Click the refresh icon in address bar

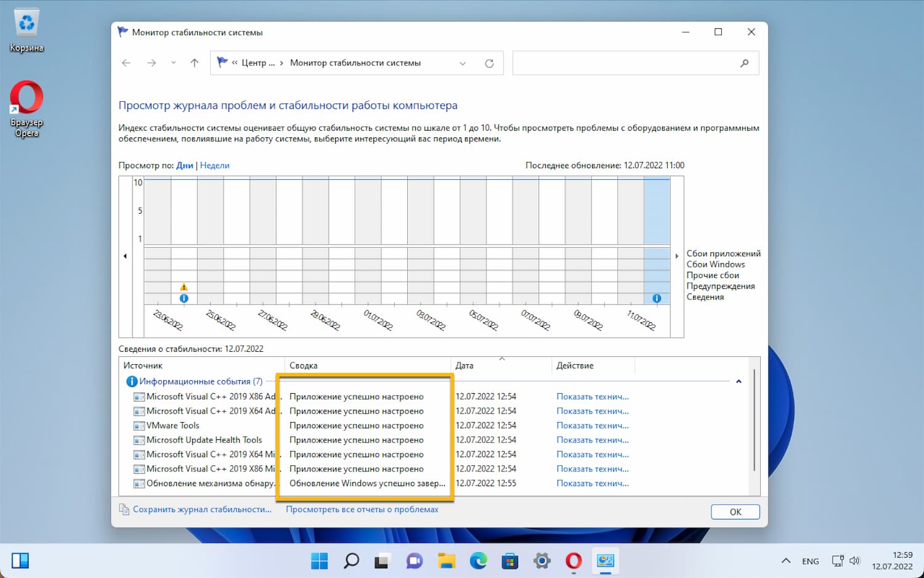(x=489, y=63)
